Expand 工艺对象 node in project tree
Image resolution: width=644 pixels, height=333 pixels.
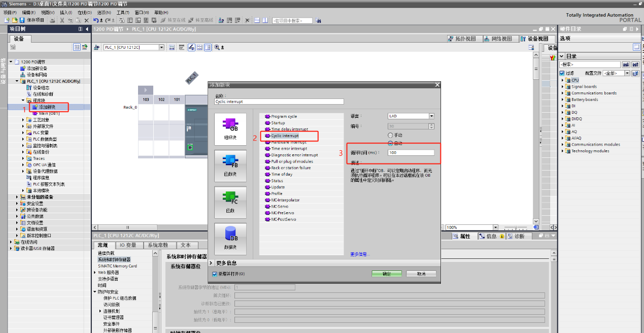[24, 120]
